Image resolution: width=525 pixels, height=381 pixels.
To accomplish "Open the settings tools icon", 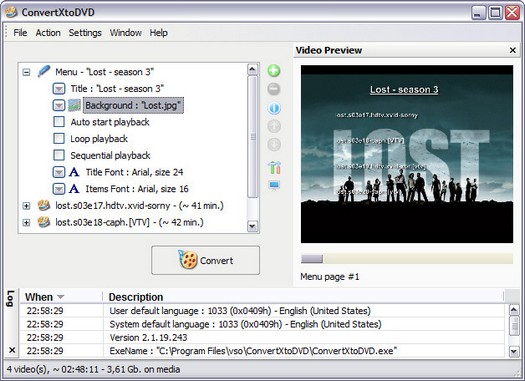I will pyautogui.click(x=274, y=167).
